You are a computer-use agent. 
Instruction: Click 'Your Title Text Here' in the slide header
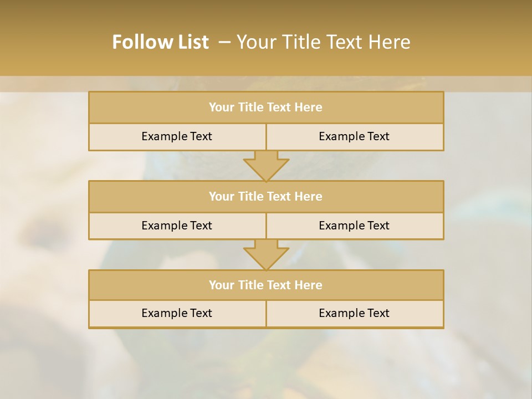324,42
